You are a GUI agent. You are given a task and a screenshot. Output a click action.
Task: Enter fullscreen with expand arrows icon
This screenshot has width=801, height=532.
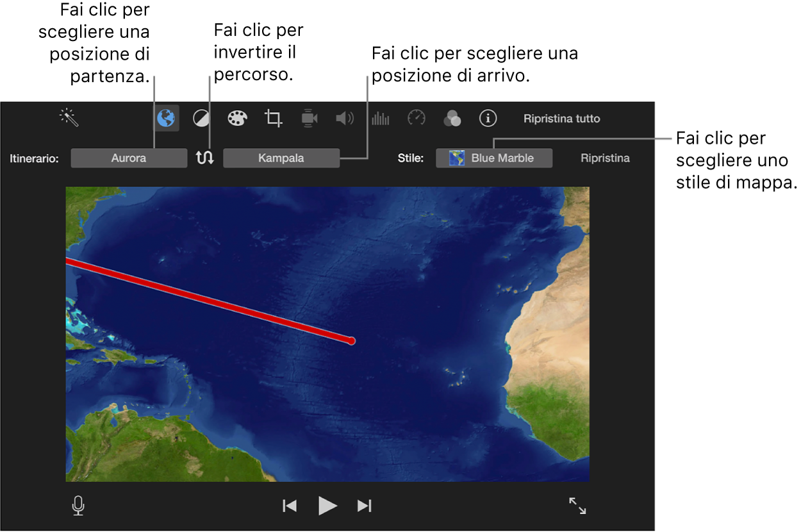tap(577, 506)
